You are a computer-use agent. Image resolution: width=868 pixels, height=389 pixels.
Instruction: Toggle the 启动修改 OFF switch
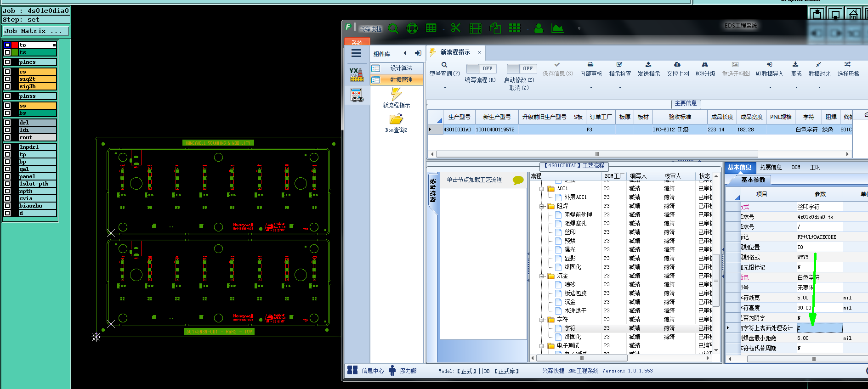[522, 68]
